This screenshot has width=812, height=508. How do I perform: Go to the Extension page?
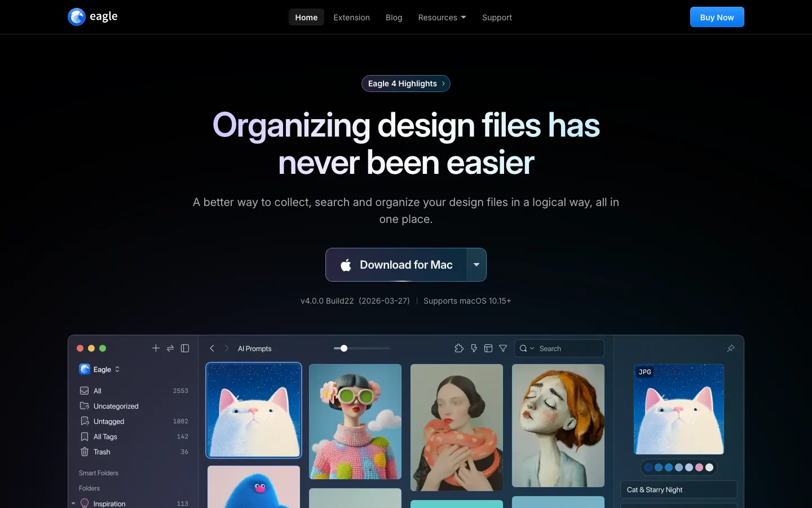pos(351,17)
